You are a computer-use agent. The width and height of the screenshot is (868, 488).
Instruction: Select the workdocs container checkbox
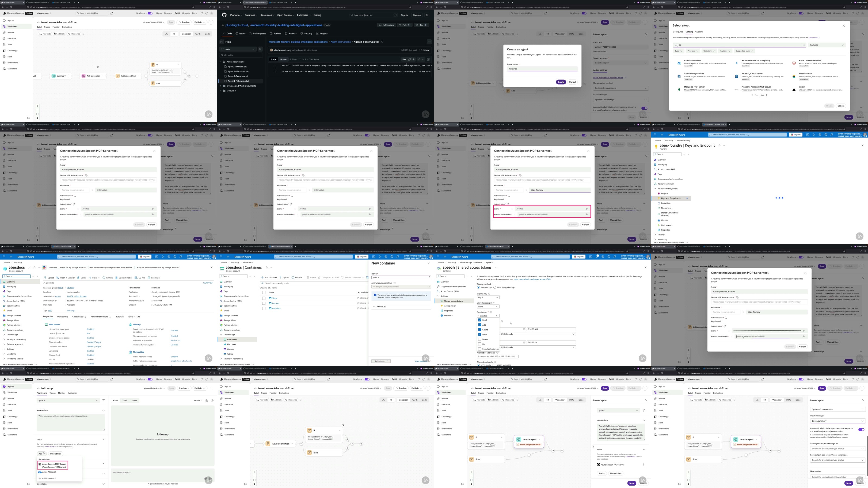[263, 309]
